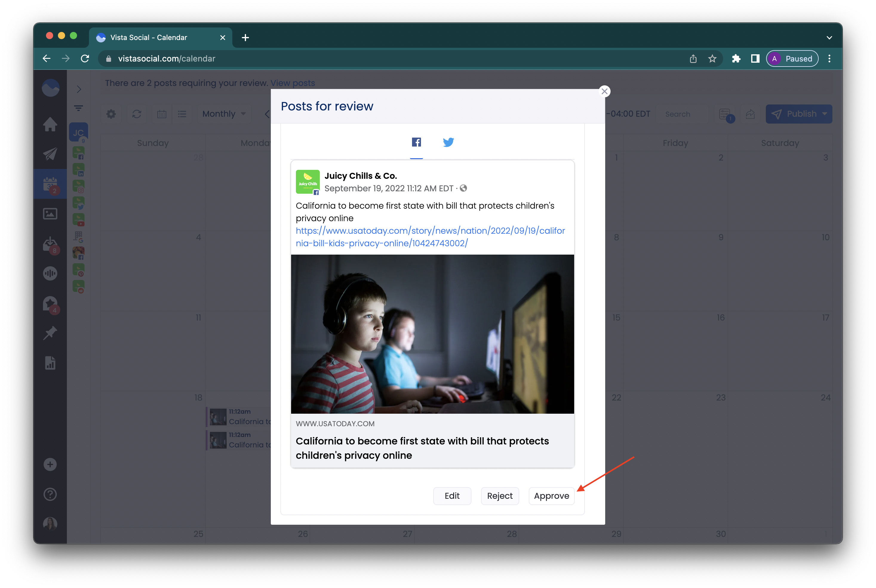Image resolution: width=876 pixels, height=588 pixels.
Task: Open the Monthly view dropdown
Action: [224, 114]
